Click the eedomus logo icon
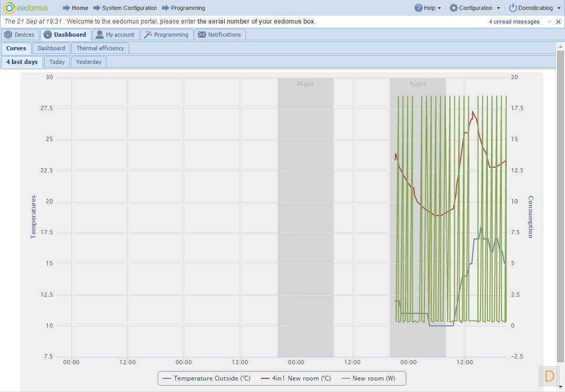 click(x=9, y=8)
